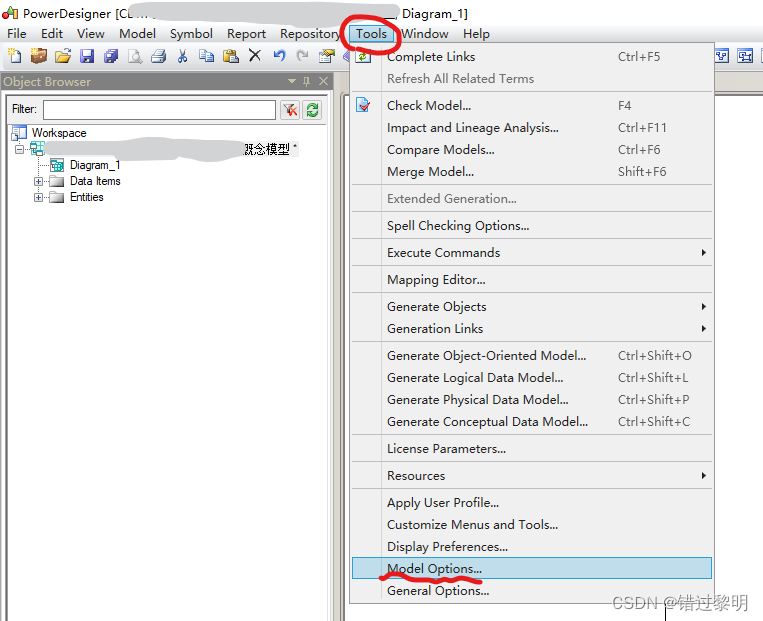Click the Save All toolbar icon
Image resolution: width=763 pixels, height=621 pixels.
pyautogui.click(x=111, y=56)
